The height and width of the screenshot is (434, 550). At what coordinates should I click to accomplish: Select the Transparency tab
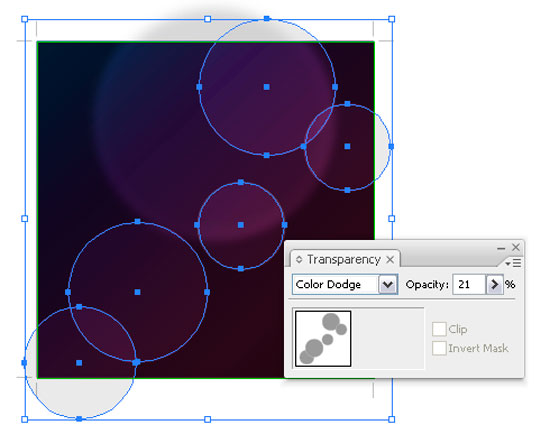(x=344, y=260)
